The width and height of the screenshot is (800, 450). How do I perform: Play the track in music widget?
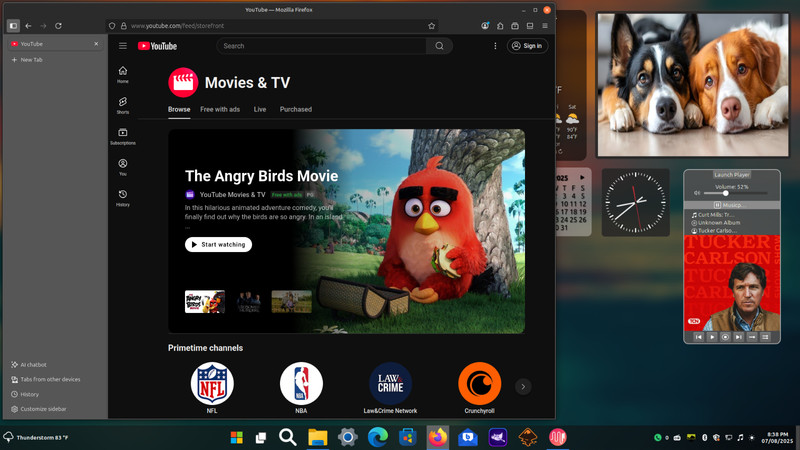[712, 337]
